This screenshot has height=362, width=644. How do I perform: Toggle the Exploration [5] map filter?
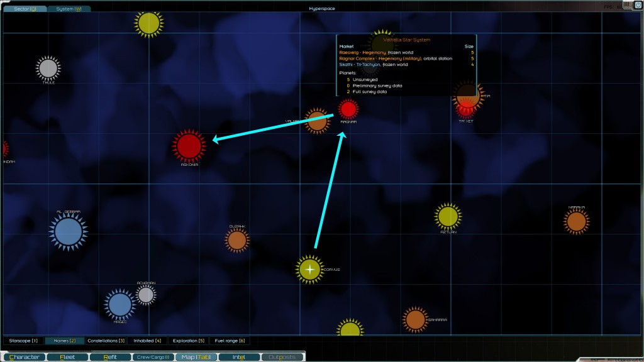coord(189,341)
